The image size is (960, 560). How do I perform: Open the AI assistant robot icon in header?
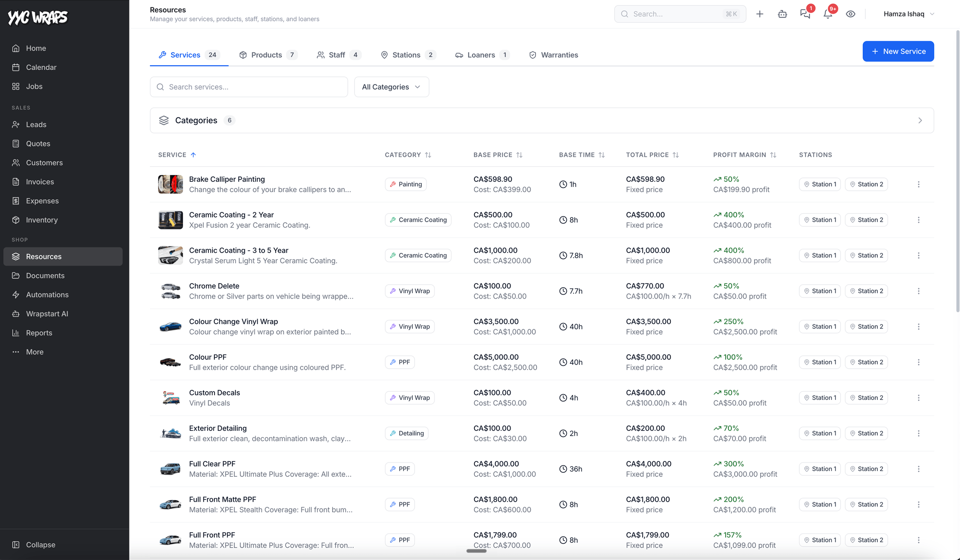click(782, 14)
